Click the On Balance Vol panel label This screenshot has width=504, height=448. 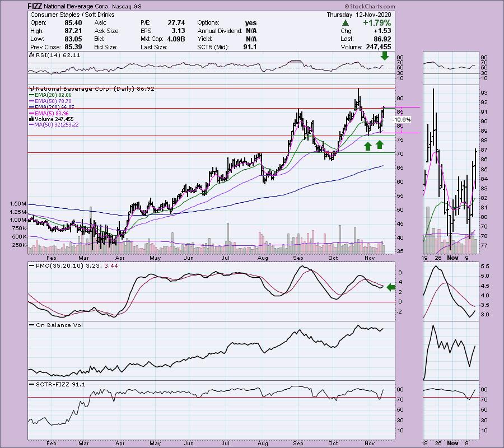point(59,325)
